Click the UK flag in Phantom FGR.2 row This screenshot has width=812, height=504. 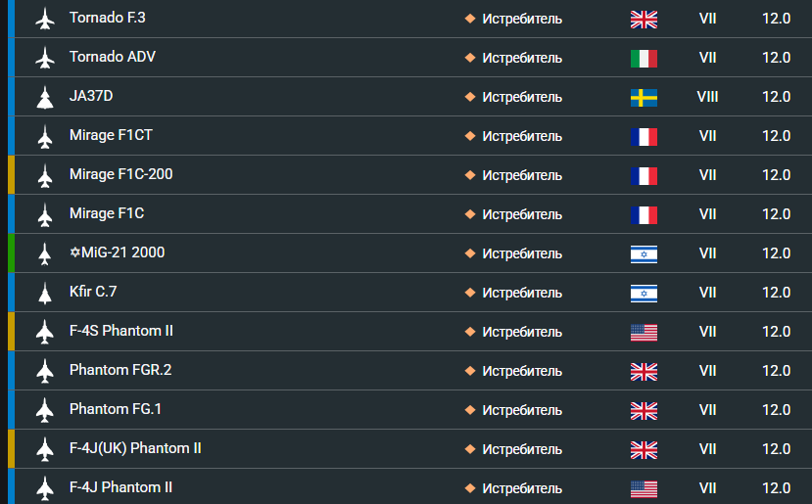tap(644, 372)
